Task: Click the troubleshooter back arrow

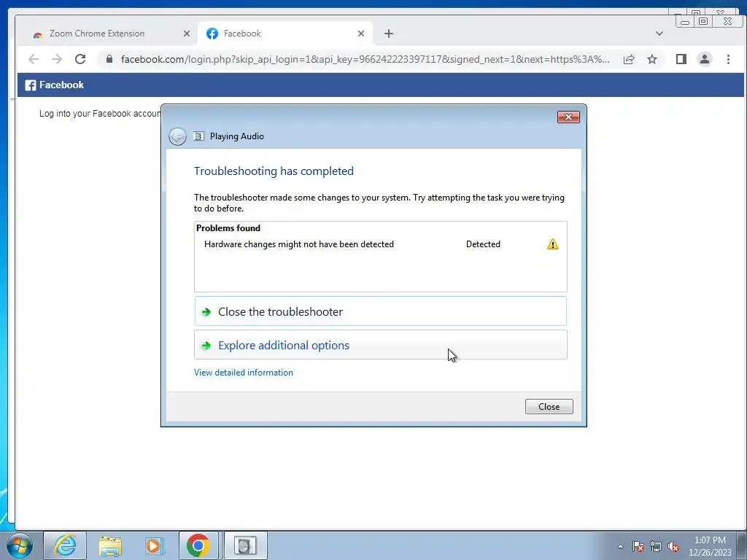Action: pos(177,136)
